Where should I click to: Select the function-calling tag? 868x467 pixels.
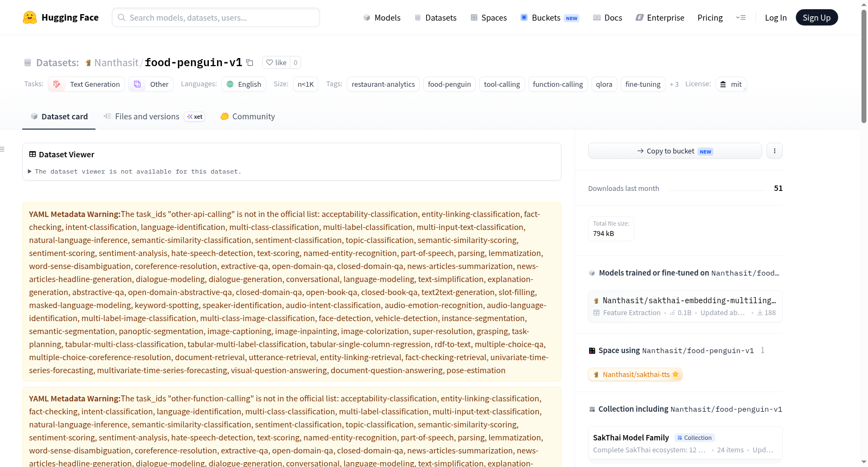[x=558, y=84]
